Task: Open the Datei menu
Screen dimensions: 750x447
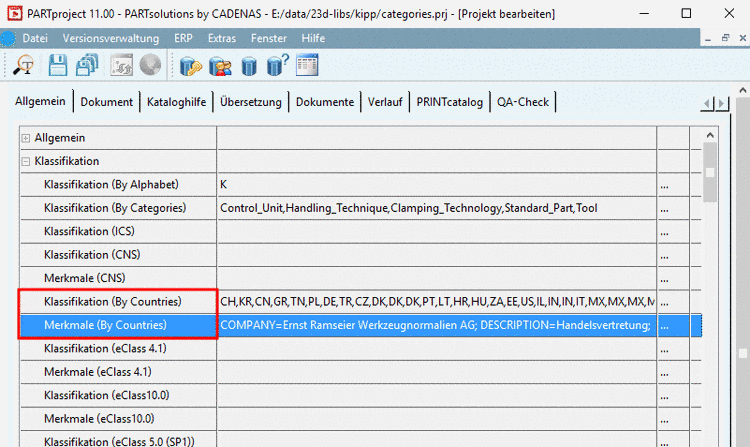Action: (x=35, y=38)
